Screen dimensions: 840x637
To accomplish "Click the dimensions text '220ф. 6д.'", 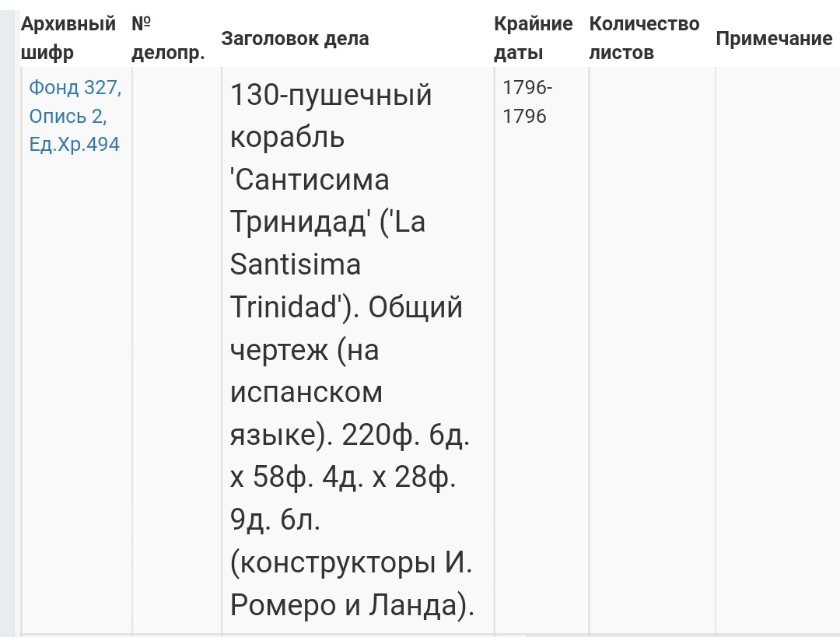I will coord(404,434).
